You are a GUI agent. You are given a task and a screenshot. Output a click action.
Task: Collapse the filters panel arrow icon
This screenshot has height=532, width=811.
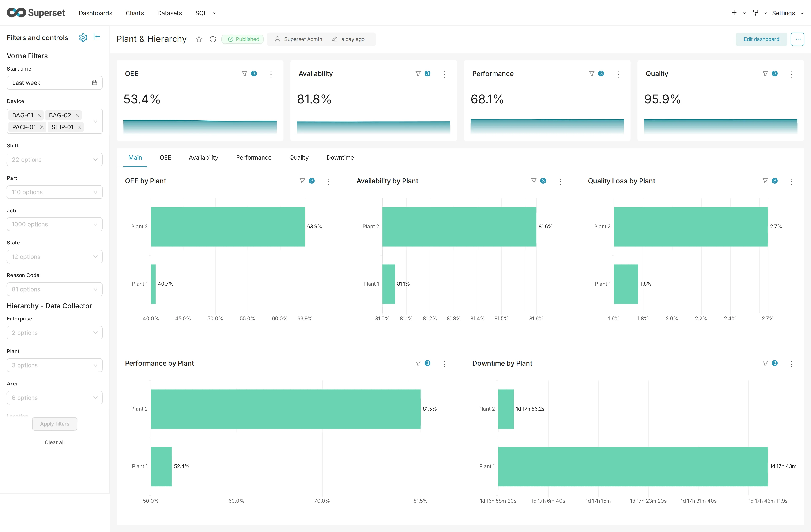click(97, 37)
